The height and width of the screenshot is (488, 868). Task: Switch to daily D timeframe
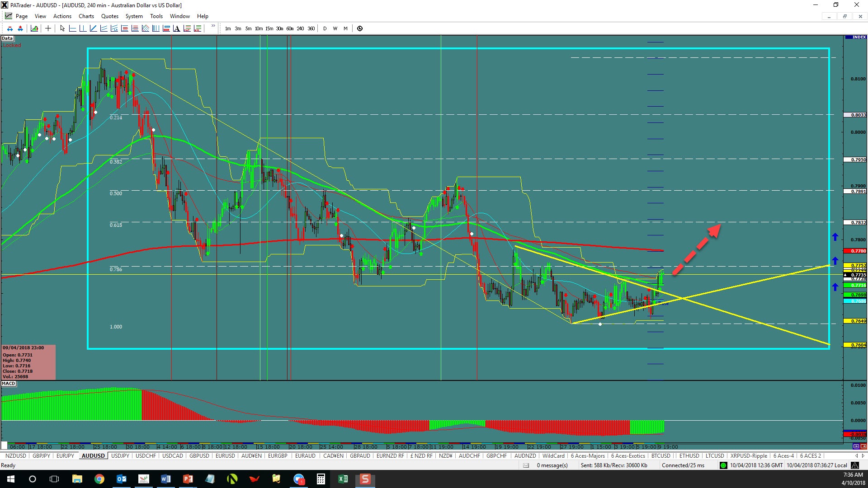pyautogui.click(x=325, y=28)
